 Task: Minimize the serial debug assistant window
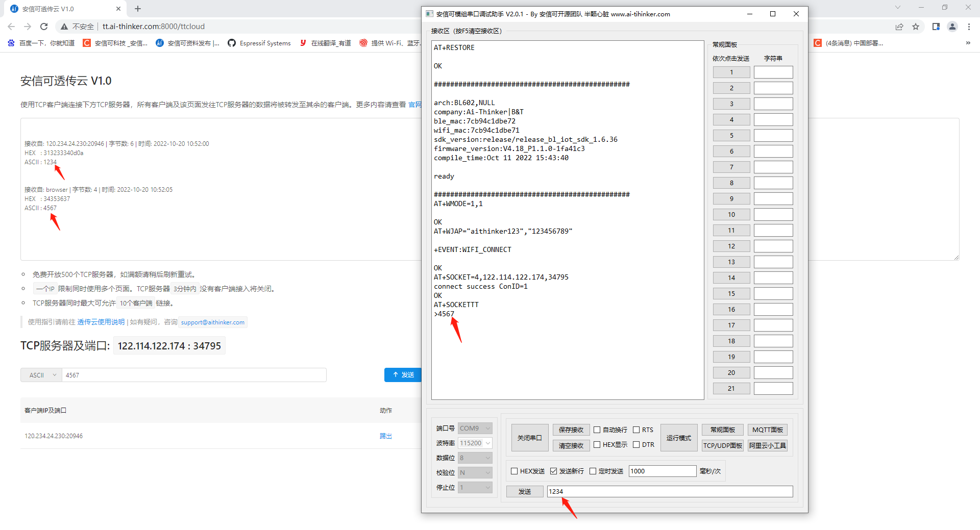tap(750, 14)
